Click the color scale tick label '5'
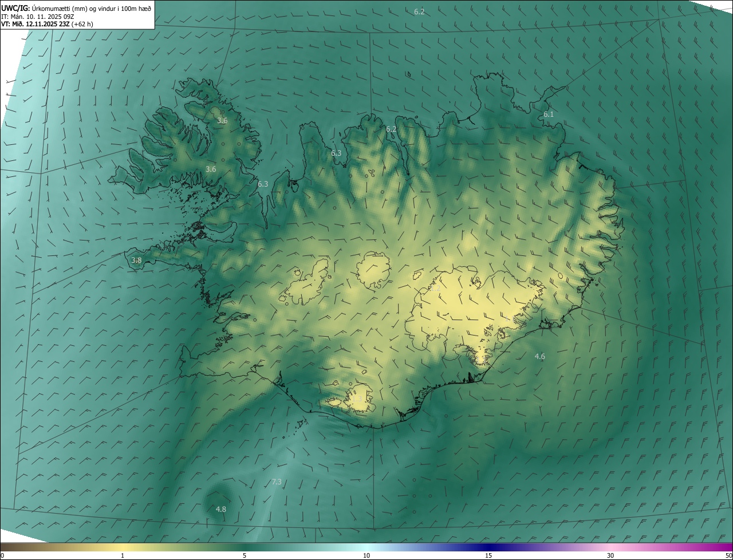The image size is (733, 560). 245,556
